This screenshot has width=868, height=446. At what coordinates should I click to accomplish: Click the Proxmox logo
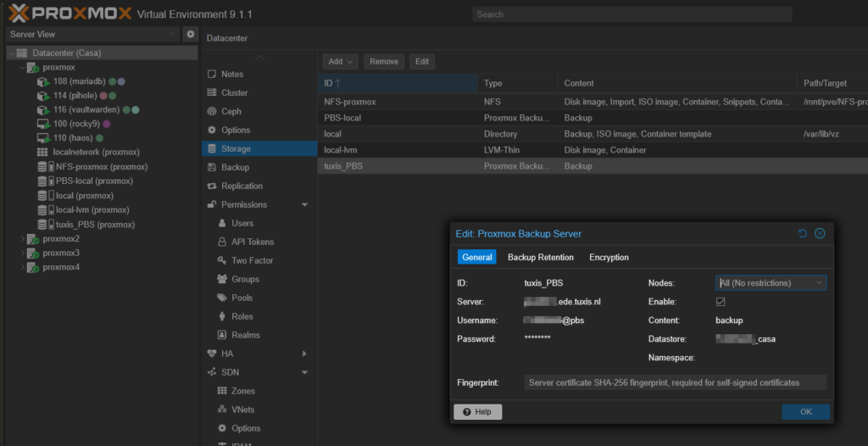point(70,14)
